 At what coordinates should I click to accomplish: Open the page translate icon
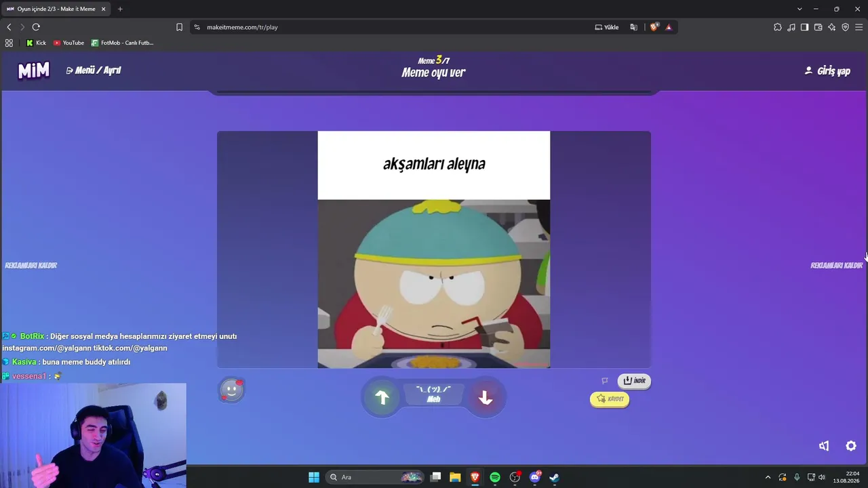point(634,27)
